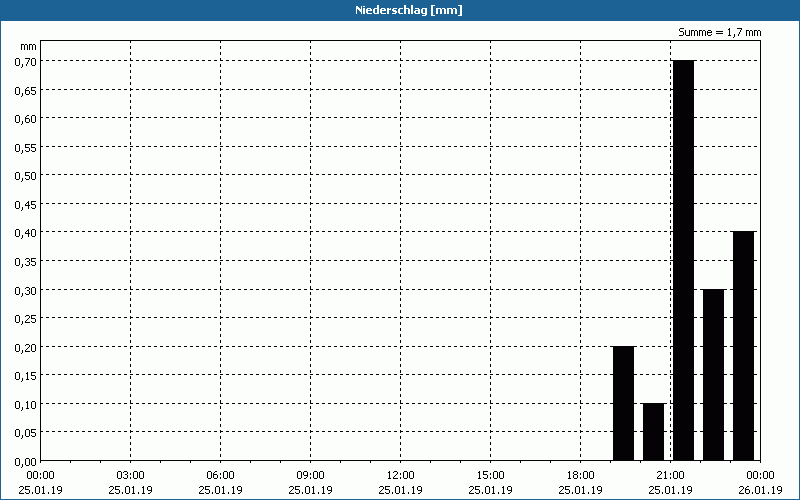Screen dimensions: 800x500
Task: Click the Summe = 1,7 mm label
Action: coord(719,32)
